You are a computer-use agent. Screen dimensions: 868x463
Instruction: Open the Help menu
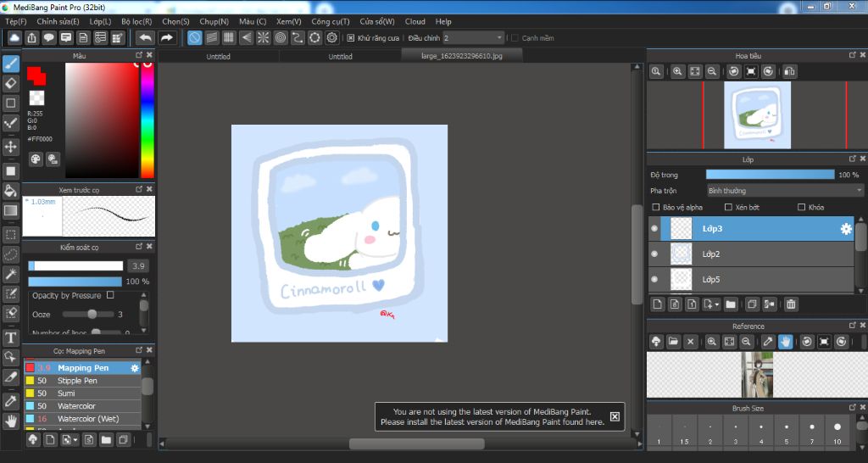click(443, 21)
